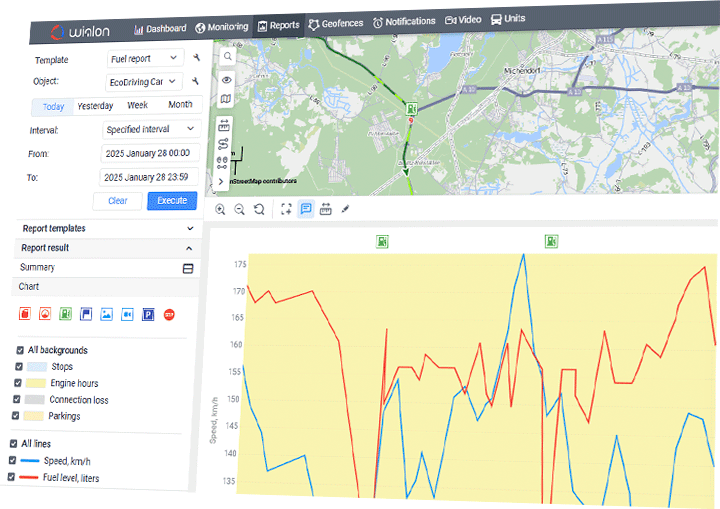Select the fuel filling marker icon in Chart

click(66, 315)
